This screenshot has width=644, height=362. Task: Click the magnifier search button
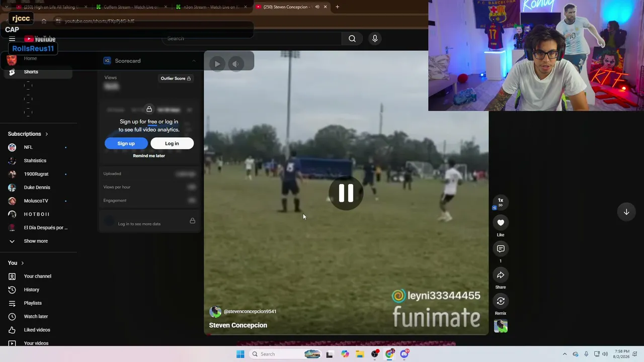[x=352, y=39]
